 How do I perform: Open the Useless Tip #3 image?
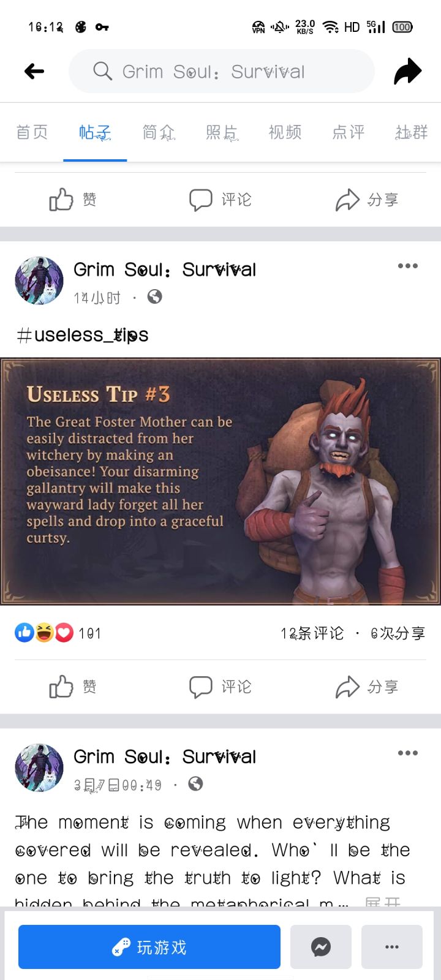tap(221, 481)
